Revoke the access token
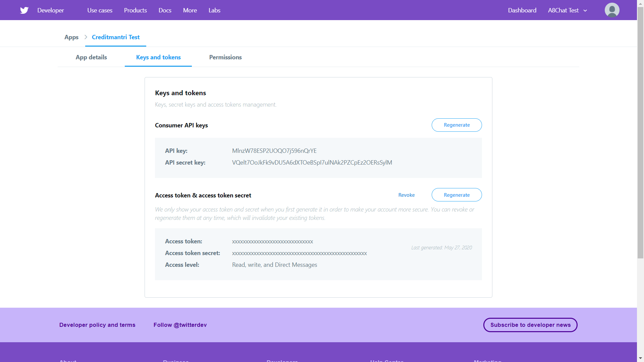Image resolution: width=644 pixels, height=362 pixels. [x=407, y=195]
